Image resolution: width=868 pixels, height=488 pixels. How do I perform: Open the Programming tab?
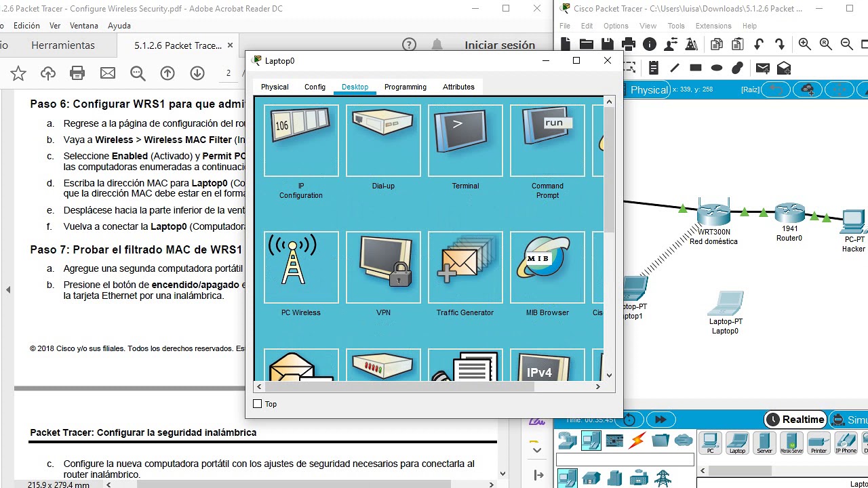click(406, 87)
